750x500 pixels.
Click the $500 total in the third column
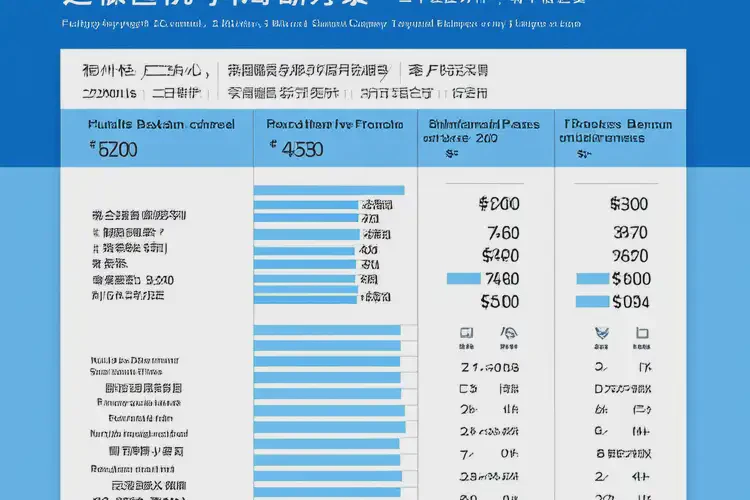(499, 301)
